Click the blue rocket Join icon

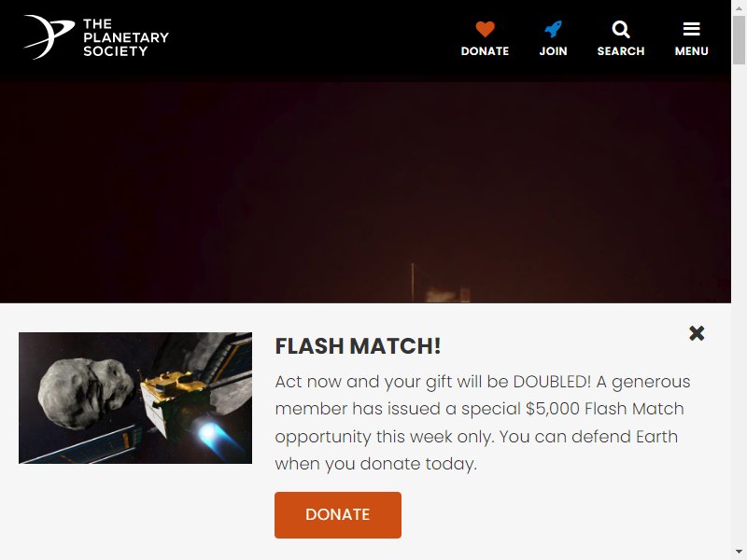click(553, 29)
